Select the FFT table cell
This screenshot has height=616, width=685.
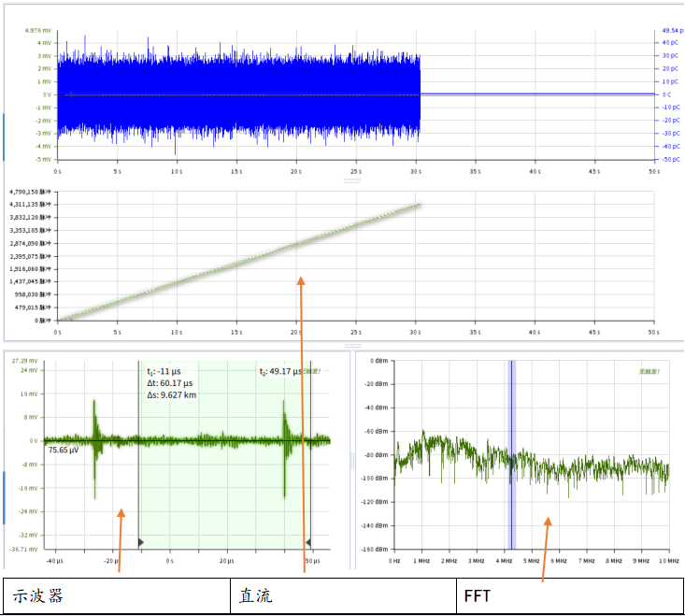click(569, 595)
